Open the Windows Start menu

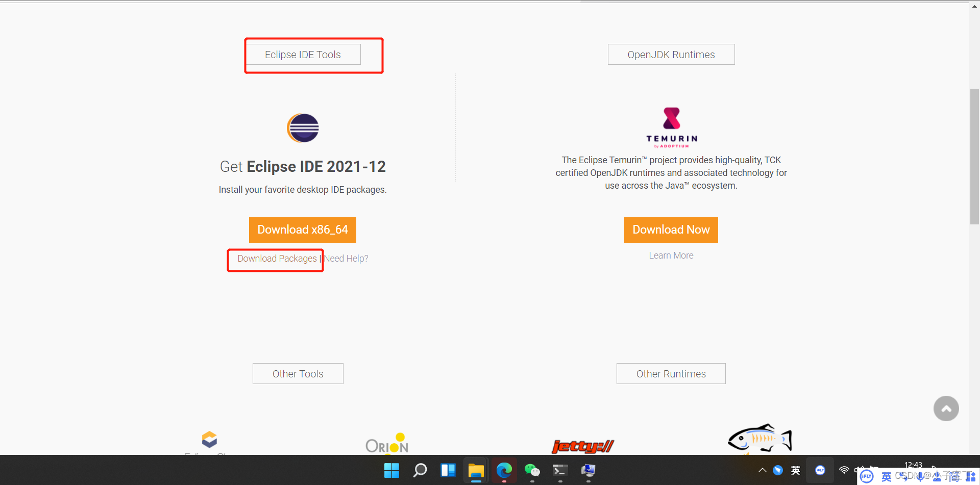tap(391, 470)
